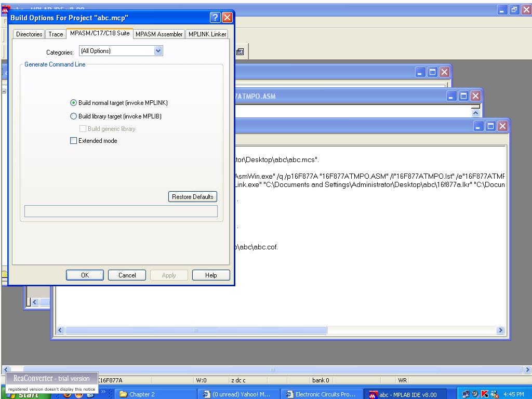The image size is (532, 399).
Task: Click the AsmWin.exe /q /p16F877A output line
Action: (370, 176)
